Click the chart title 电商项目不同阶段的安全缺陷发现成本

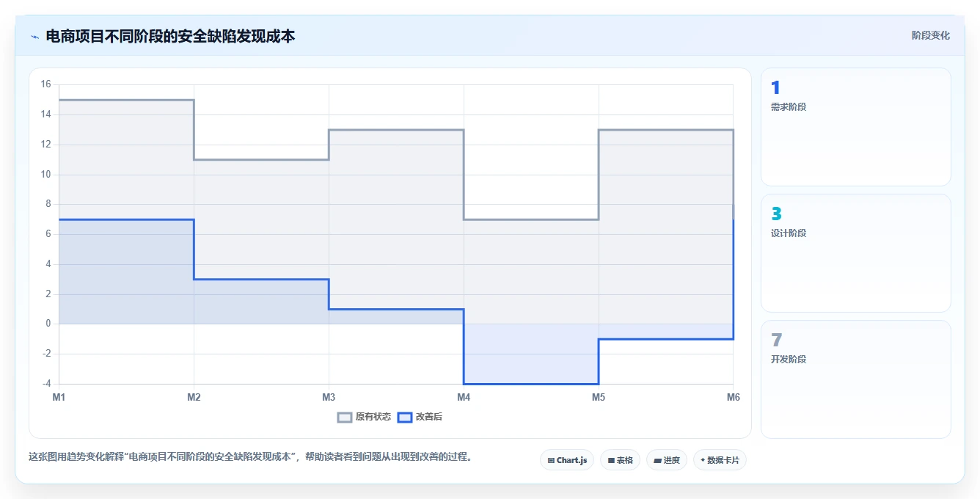[x=170, y=36]
